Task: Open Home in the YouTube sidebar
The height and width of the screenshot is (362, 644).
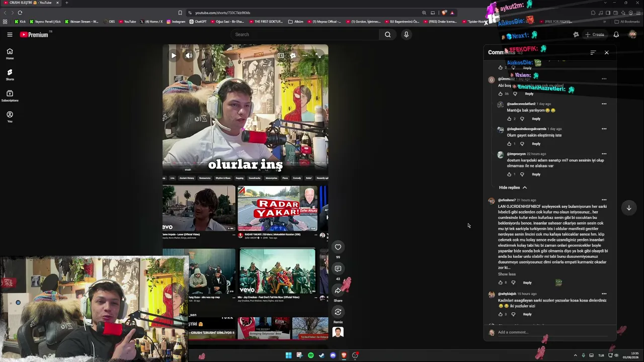Action: tap(10, 54)
